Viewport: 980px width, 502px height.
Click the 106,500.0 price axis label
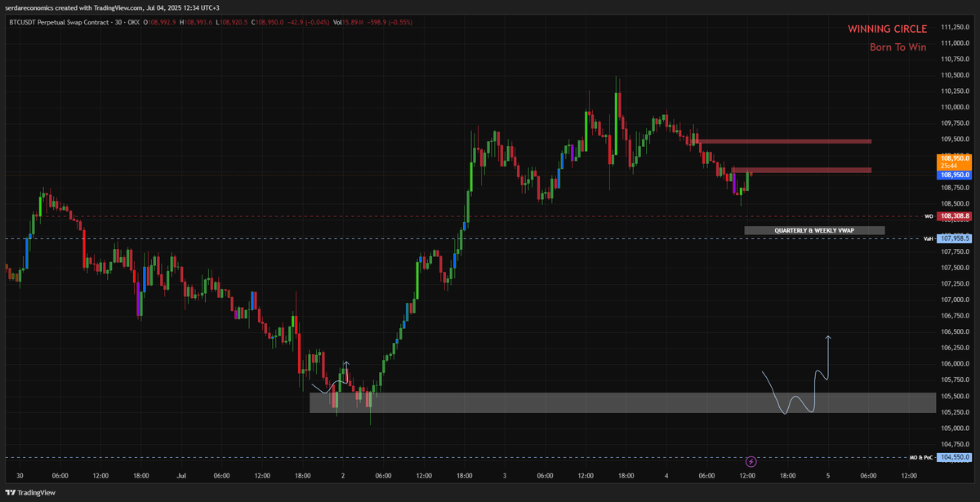coord(955,331)
